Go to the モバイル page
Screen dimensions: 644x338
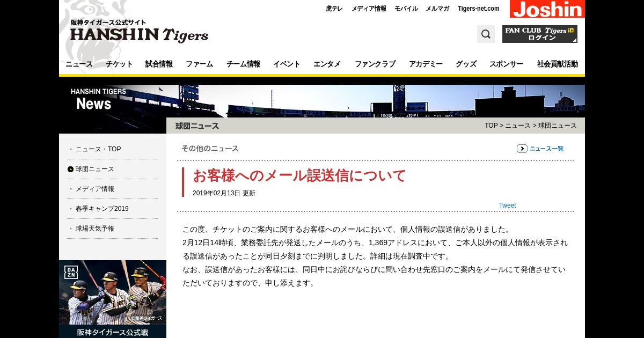click(406, 9)
